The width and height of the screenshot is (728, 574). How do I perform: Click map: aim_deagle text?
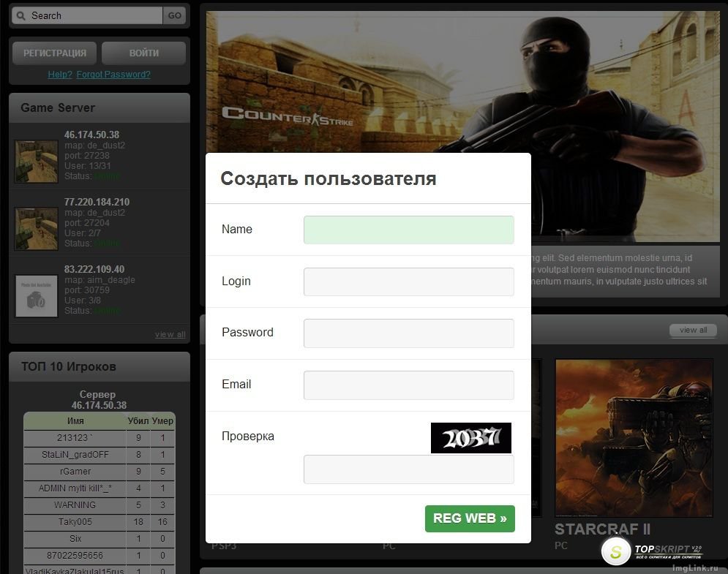coord(100,280)
